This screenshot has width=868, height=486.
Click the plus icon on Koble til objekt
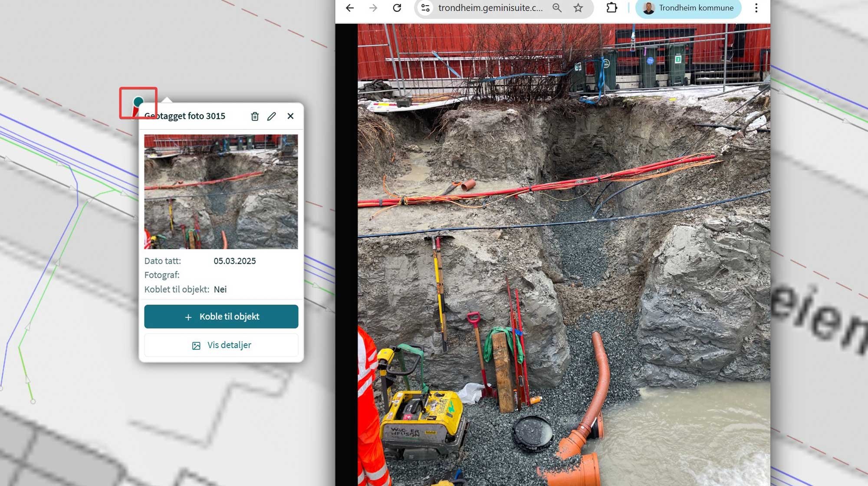[x=188, y=317]
